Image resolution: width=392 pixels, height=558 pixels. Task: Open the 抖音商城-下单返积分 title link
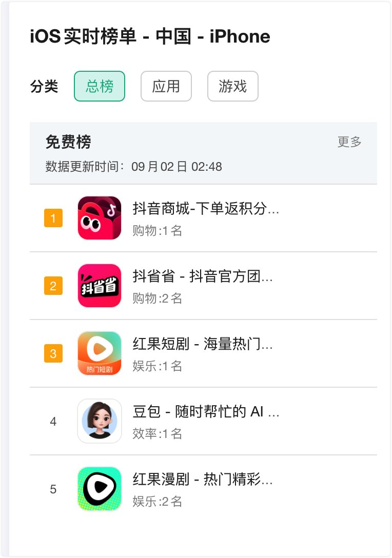(x=206, y=208)
